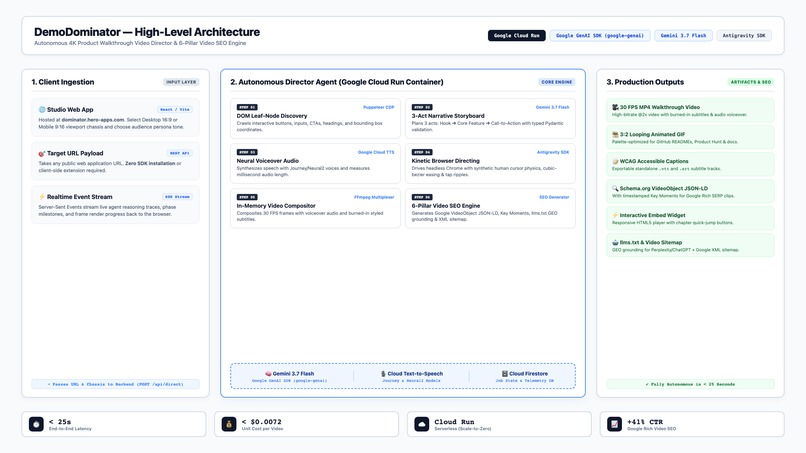Click the camera icon of 30 FPS MP4 Walkthrough Video
This screenshot has width=806, height=453.
pos(615,107)
